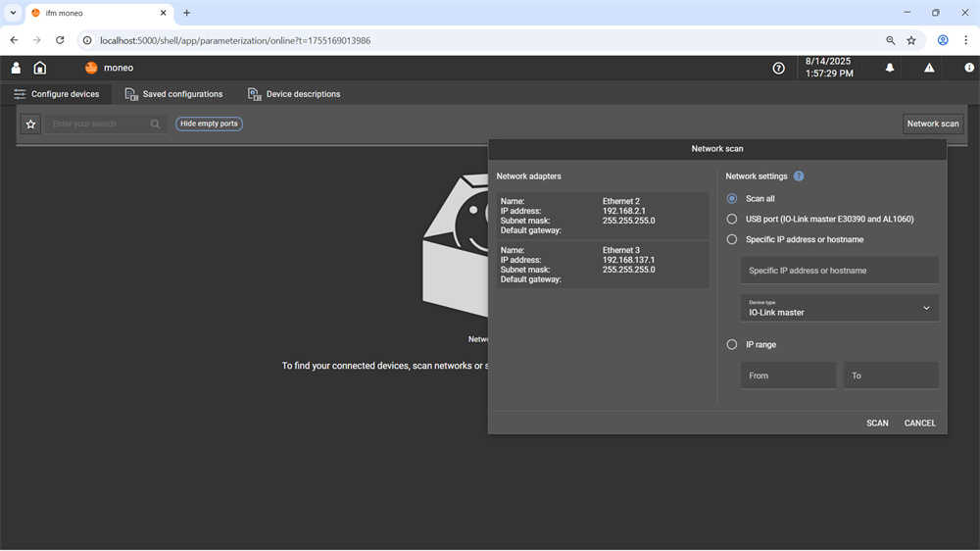Open a new browser tab
Image resolution: width=980 pixels, height=551 pixels.
point(186,13)
